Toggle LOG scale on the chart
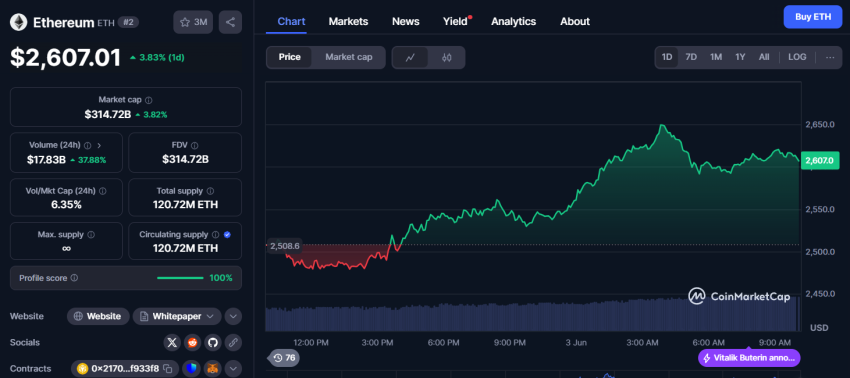This screenshot has width=850, height=378. click(x=797, y=57)
